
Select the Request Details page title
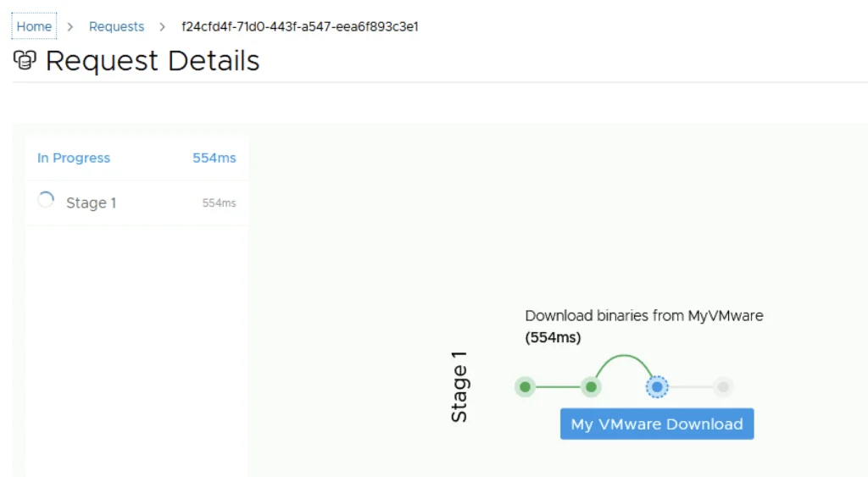(153, 60)
